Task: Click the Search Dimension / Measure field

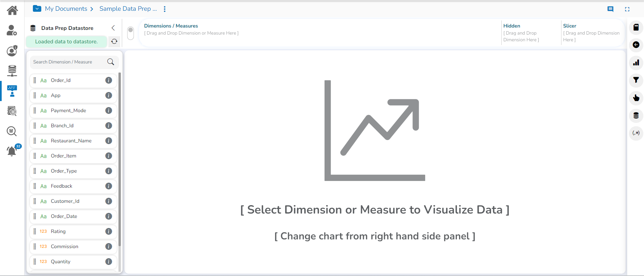Action: click(69, 62)
